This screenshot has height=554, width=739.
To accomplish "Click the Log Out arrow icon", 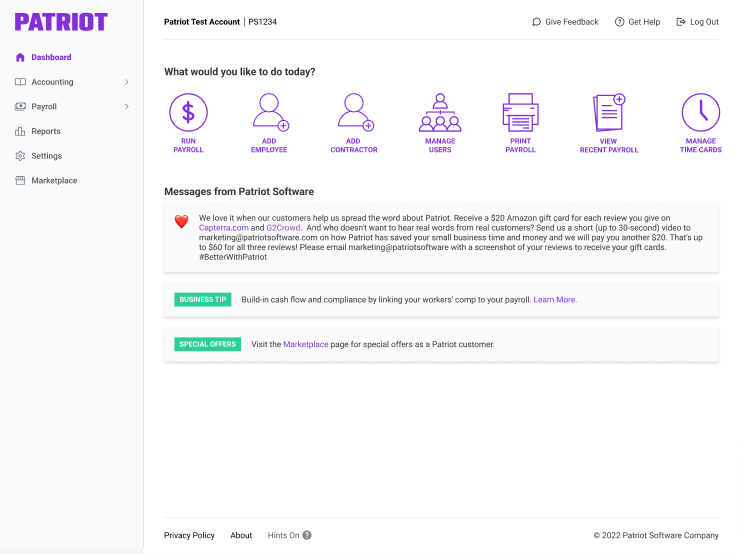I will (681, 22).
